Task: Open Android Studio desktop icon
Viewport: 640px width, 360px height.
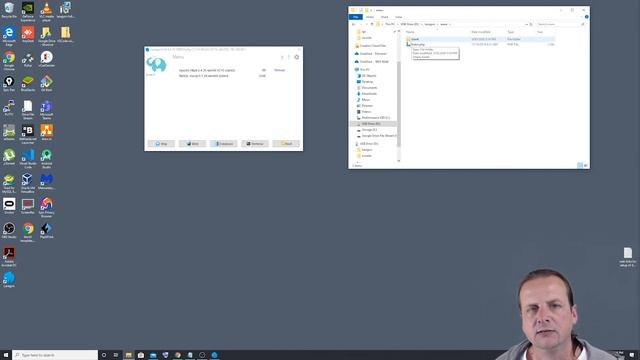Action: (x=47, y=158)
